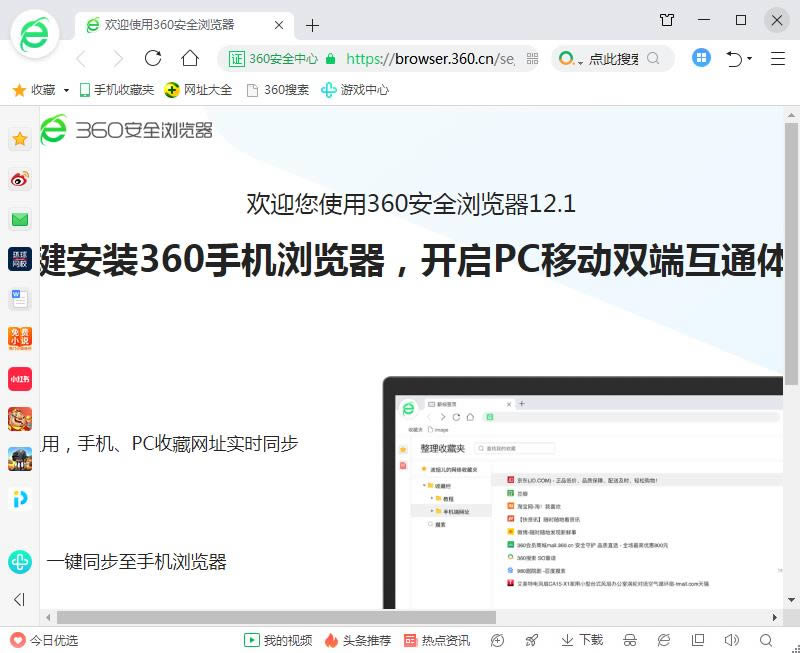Click the 点此搜索 search box
The width and height of the screenshot is (800, 653).
pos(613,59)
